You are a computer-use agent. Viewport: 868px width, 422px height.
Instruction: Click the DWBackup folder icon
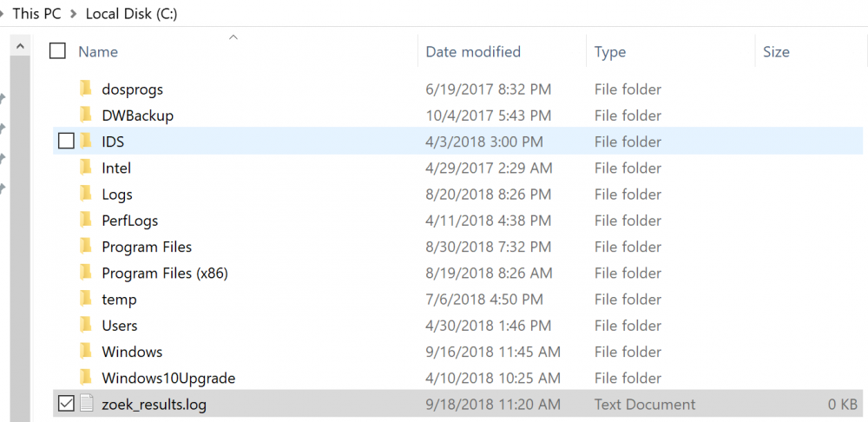click(85, 115)
